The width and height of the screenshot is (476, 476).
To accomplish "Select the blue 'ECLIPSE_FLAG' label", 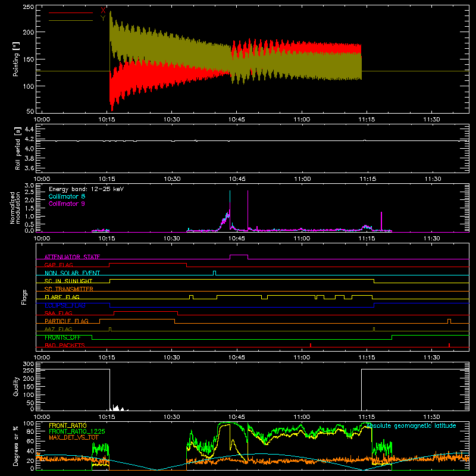I will [x=65, y=305].
